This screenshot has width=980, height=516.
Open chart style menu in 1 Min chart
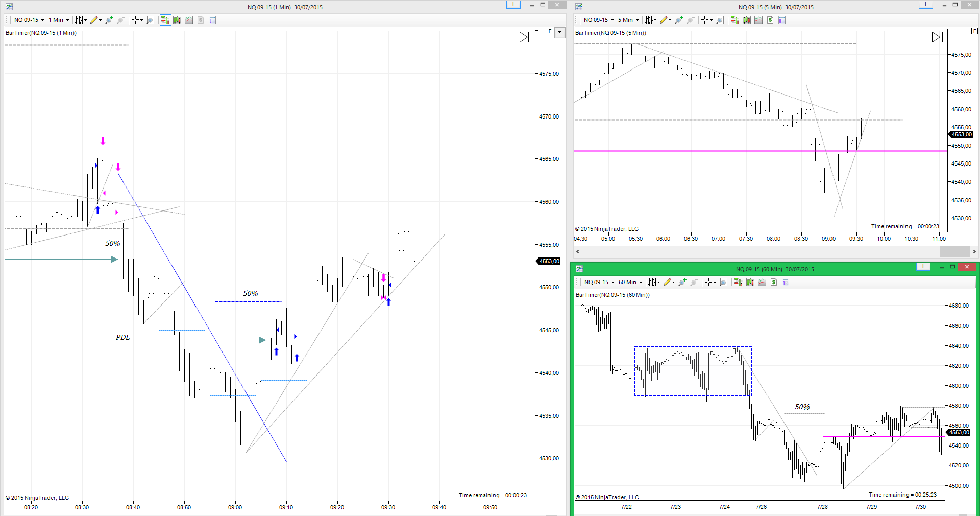pos(80,20)
